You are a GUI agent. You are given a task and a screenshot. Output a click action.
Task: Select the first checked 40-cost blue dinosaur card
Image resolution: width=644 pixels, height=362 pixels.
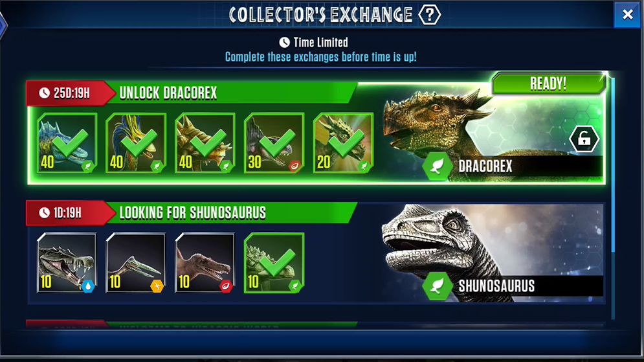(x=67, y=143)
